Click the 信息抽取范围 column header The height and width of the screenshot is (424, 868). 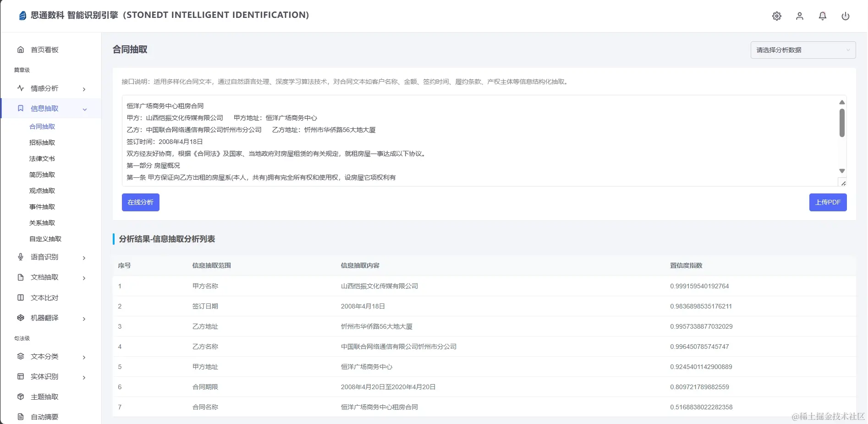click(x=211, y=265)
